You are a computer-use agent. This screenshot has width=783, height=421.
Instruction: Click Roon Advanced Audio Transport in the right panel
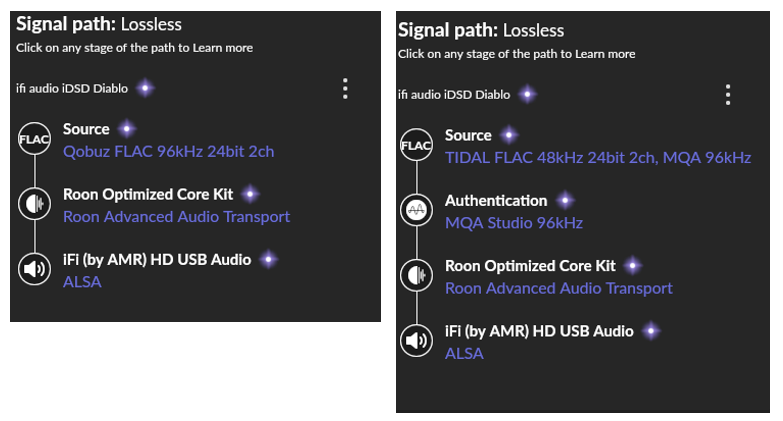pos(559,288)
